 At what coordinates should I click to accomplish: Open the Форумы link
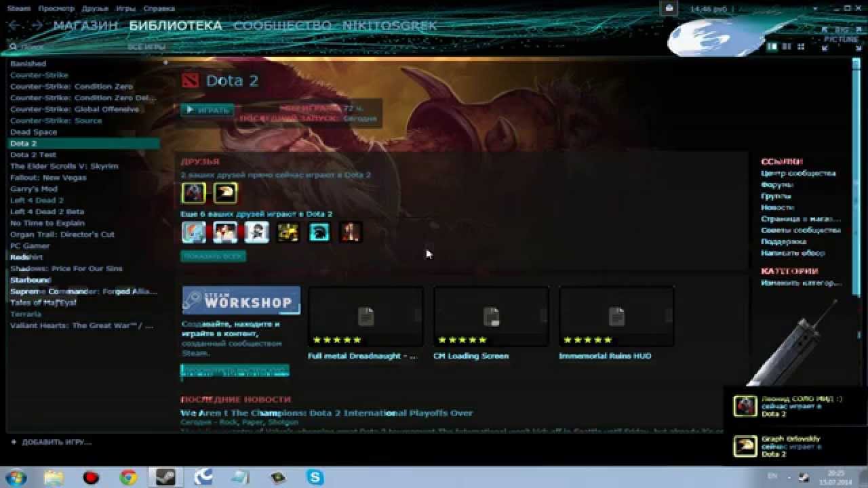point(777,185)
